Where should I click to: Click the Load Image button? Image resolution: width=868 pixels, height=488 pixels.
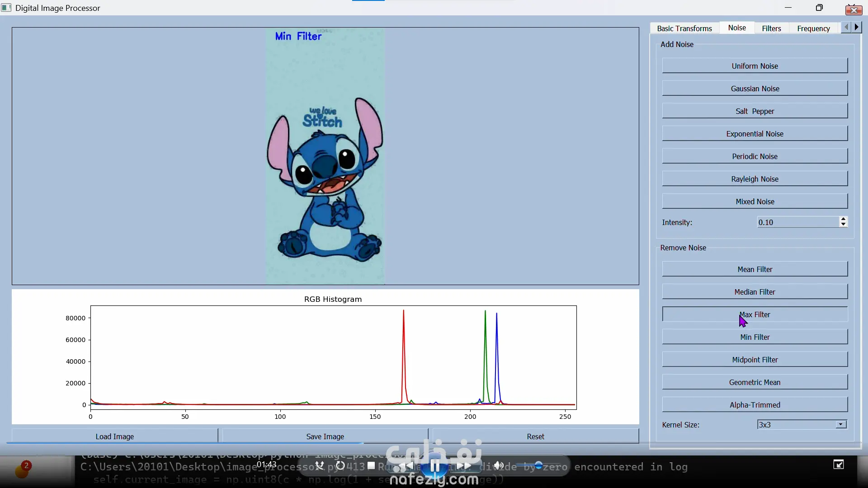pos(114,436)
